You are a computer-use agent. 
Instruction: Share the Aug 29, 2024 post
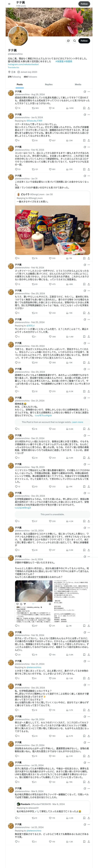(89, 108)
